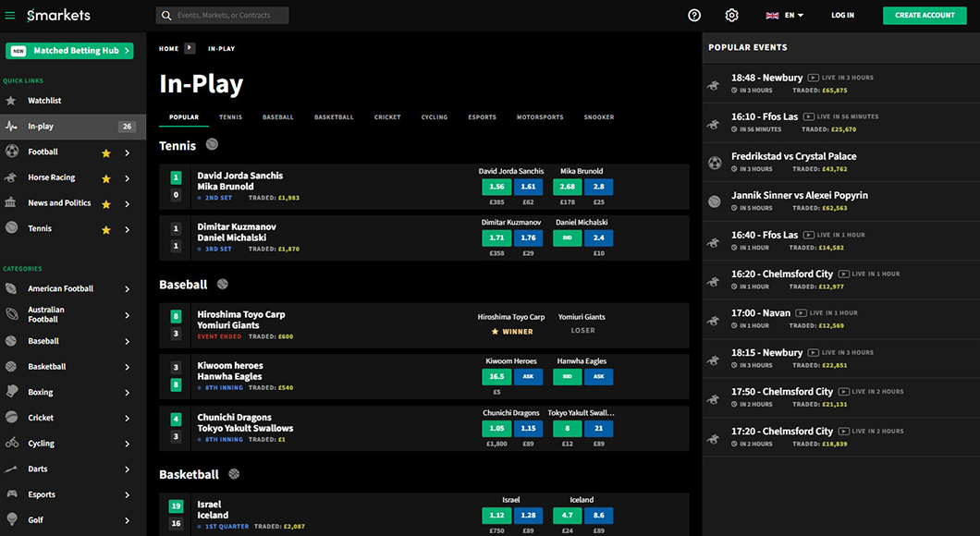Click the Esports gamepad icon in categories
The width and height of the screenshot is (980, 536).
click(x=11, y=494)
